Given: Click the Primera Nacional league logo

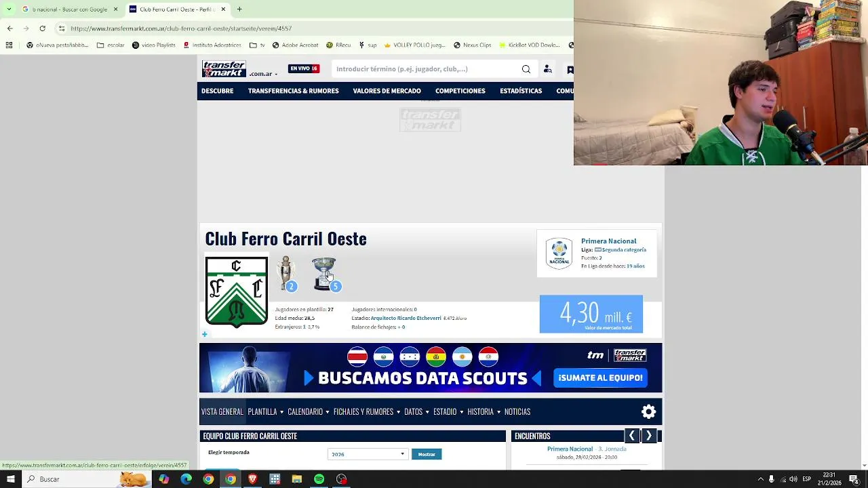Looking at the screenshot, I should tap(559, 254).
